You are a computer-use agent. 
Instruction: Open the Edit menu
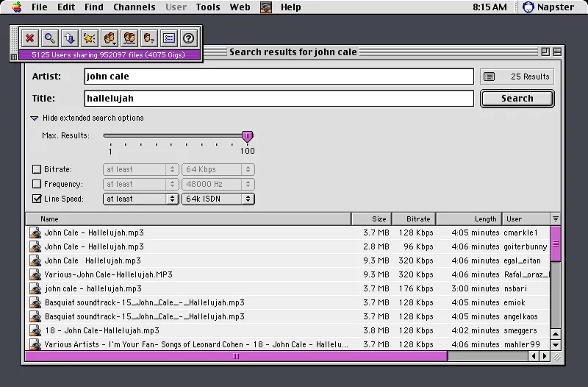[66, 7]
